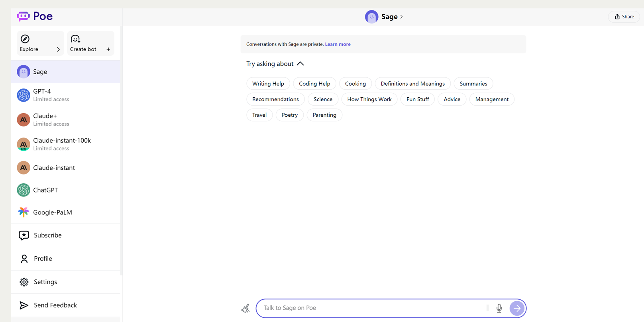This screenshot has width=644, height=322.
Task: Click the plus icon beside Create bot
Action: point(108,49)
